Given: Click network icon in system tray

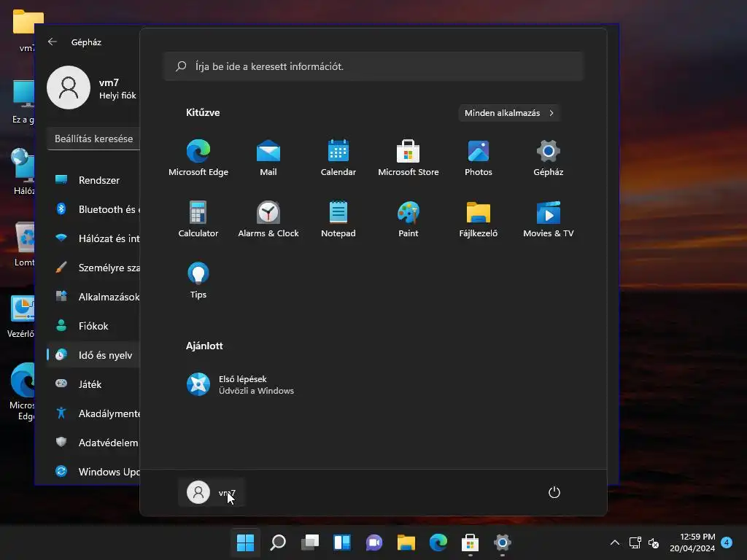Looking at the screenshot, I should [635, 542].
